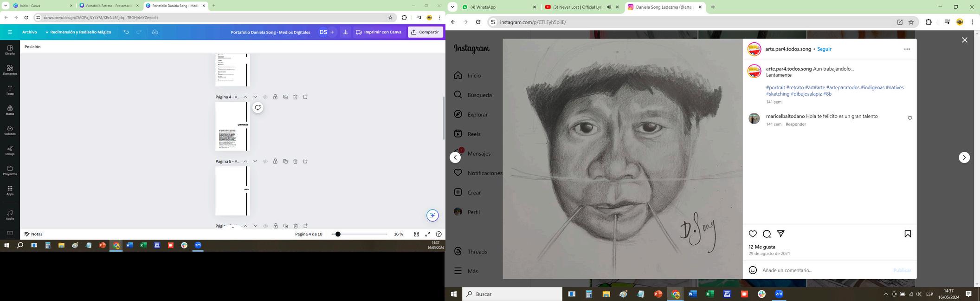The height and width of the screenshot is (301, 980).
Task: Go to Instagram Explorar
Action: click(471, 115)
